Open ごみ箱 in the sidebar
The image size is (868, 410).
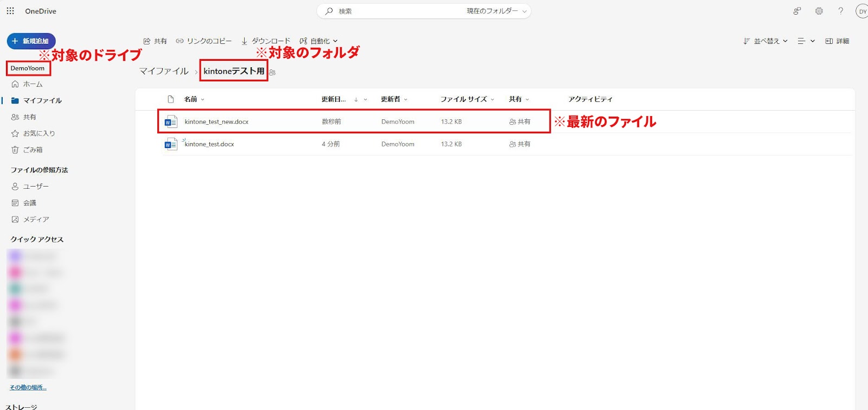33,150
